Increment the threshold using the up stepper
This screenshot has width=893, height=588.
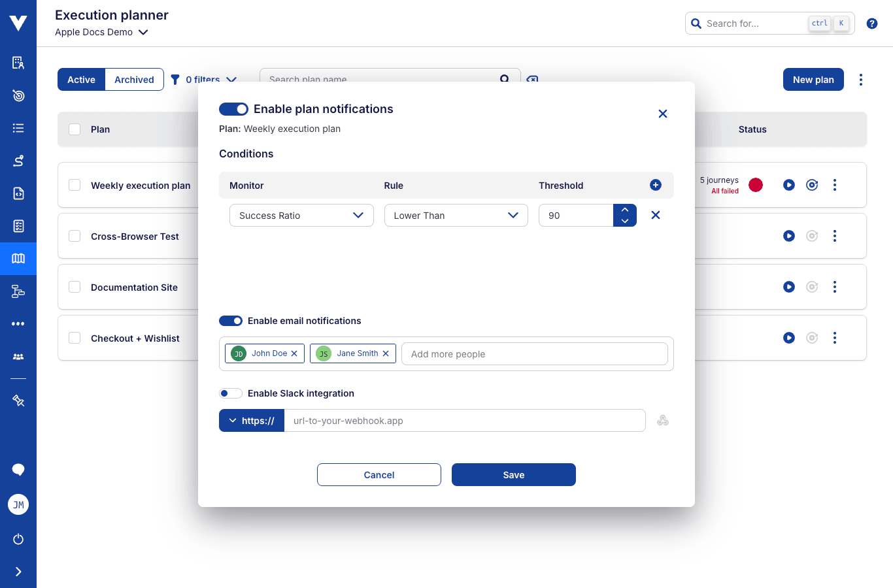click(625, 210)
